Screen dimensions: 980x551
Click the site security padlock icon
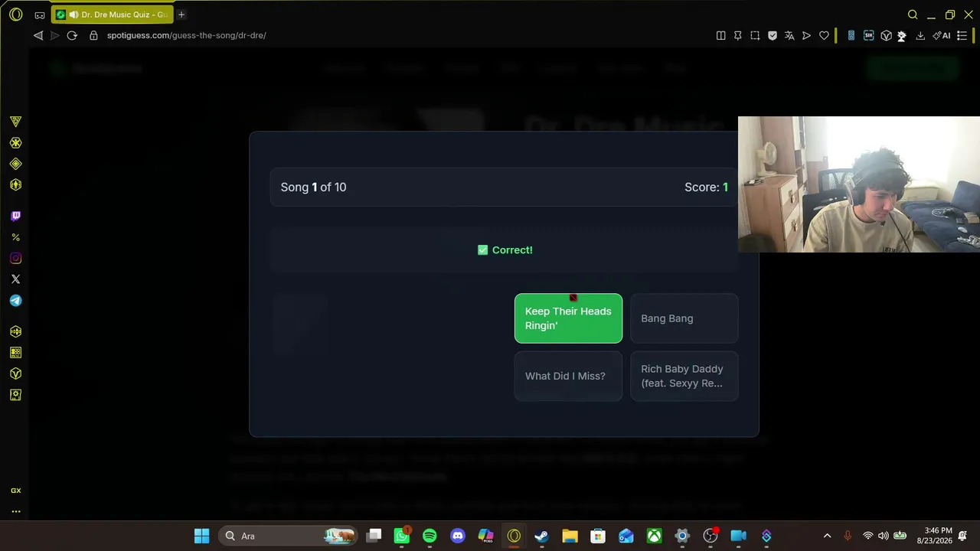(x=93, y=35)
